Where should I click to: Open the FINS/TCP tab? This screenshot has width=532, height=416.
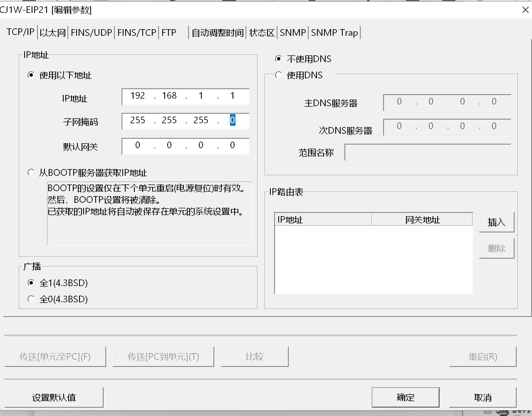(137, 33)
